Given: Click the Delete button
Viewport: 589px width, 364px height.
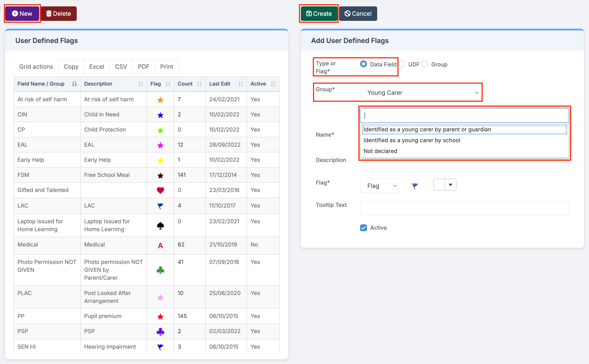Looking at the screenshot, I should pos(59,14).
